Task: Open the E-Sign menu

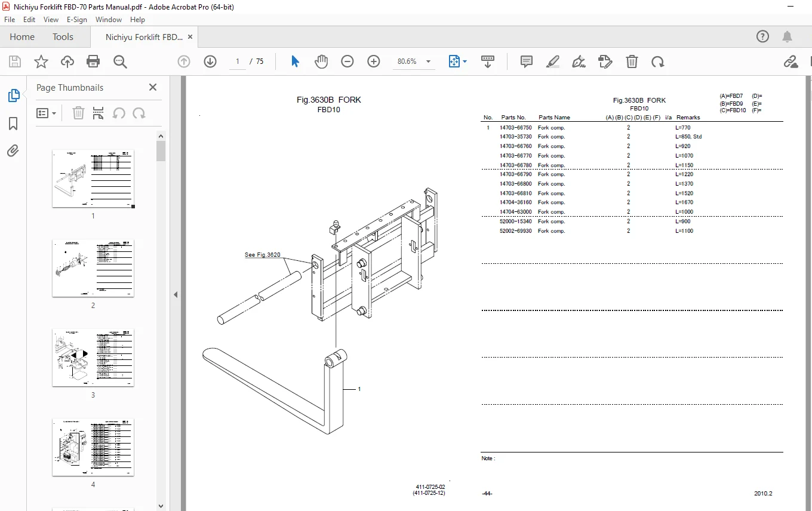Action: [x=77, y=20]
